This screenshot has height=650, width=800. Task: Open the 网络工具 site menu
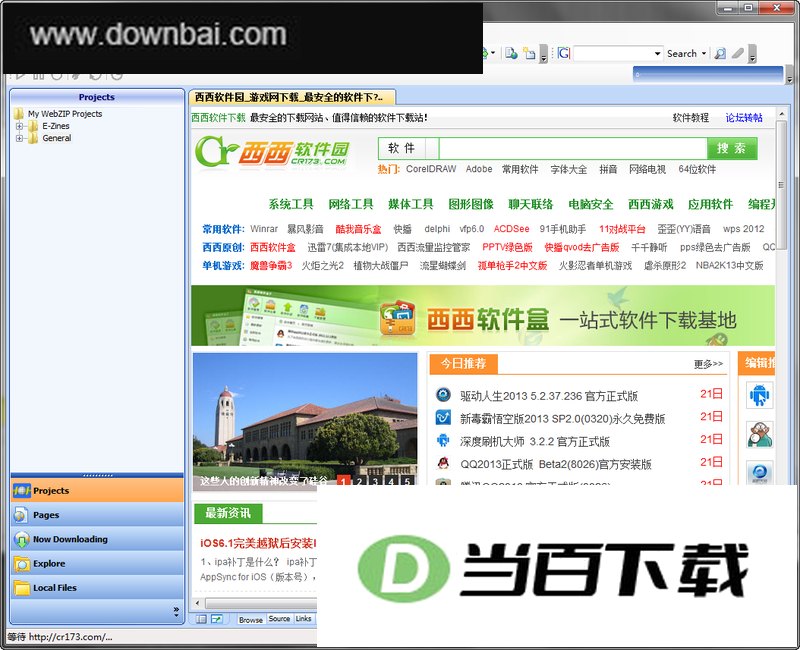click(351, 205)
